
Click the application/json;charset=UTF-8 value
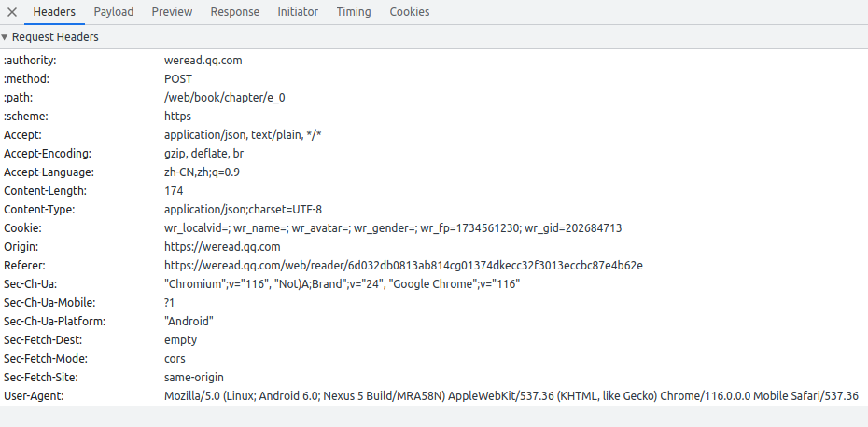pyautogui.click(x=243, y=210)
